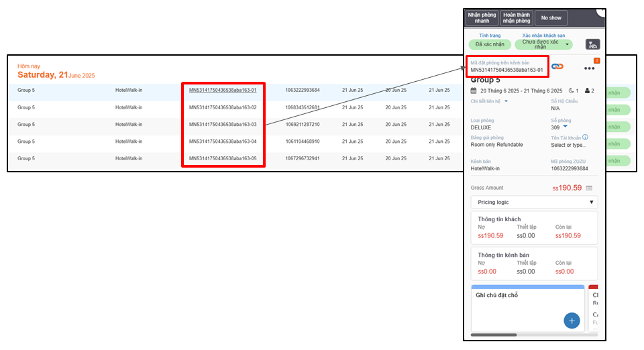This screenshot has width=644, height=350.
Task: Click ZUZU code 1069211287210
Action: pos(303,124)
